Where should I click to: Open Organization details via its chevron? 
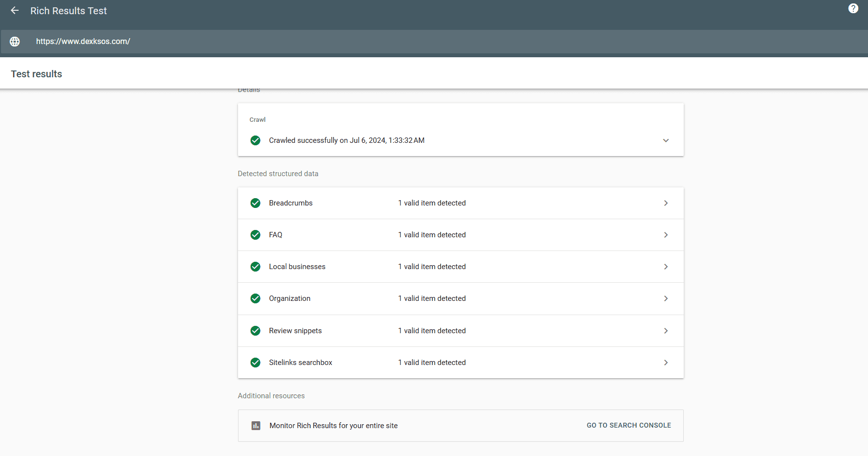click(666, 298)
